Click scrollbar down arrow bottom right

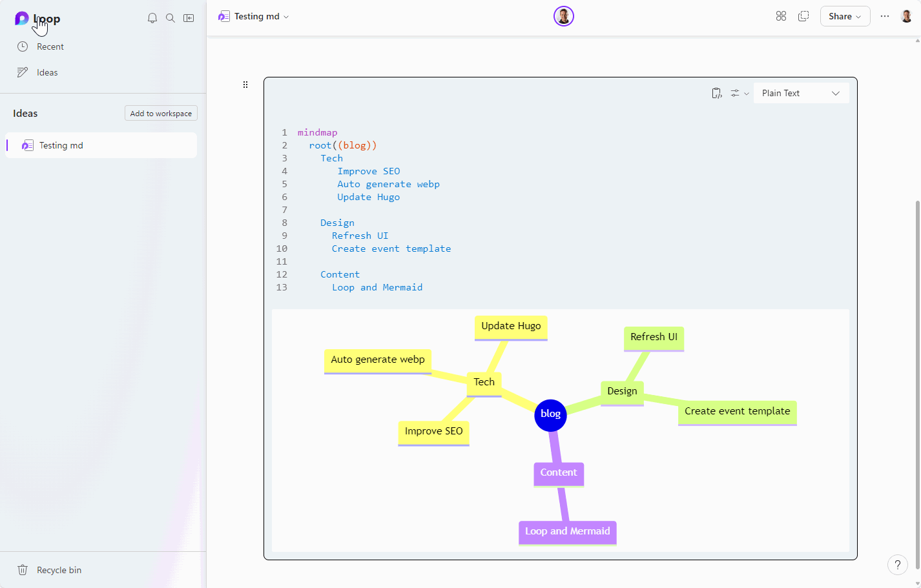917,583
